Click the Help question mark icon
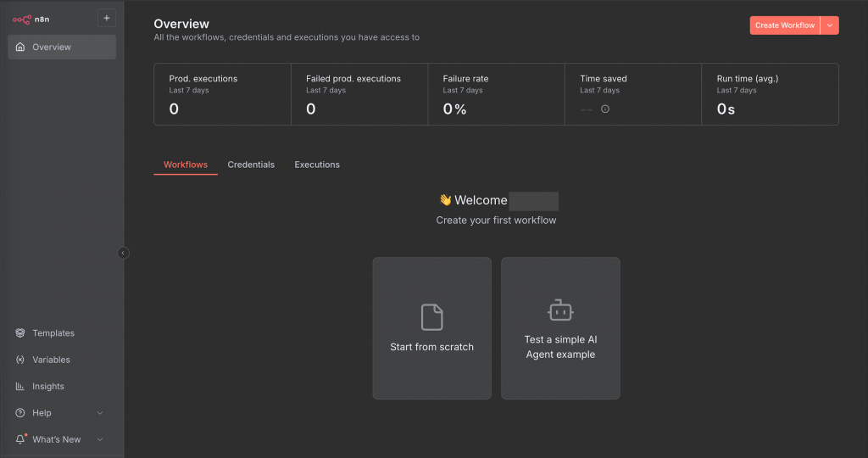This screenshot has width=868, height=458. [x=20, y=413]
